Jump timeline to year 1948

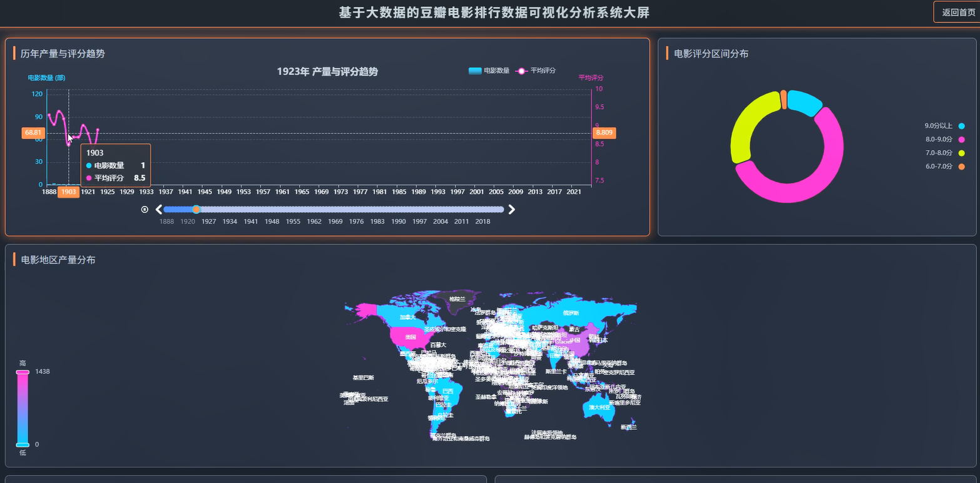[272, 221]
